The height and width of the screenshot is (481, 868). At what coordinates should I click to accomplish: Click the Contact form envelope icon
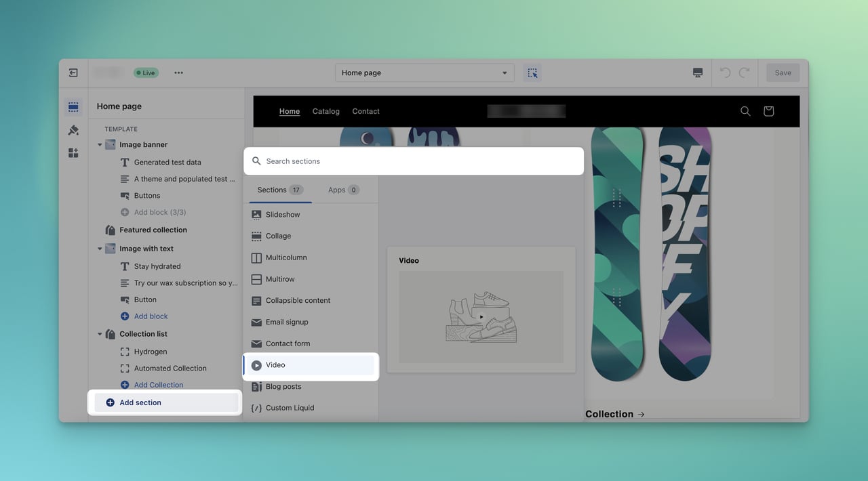click(x=256, y=343)
